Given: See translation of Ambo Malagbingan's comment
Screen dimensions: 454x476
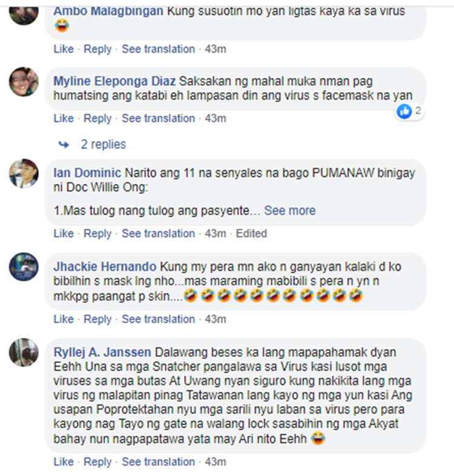Looking at the screenshot, I should tap(159, 49).
